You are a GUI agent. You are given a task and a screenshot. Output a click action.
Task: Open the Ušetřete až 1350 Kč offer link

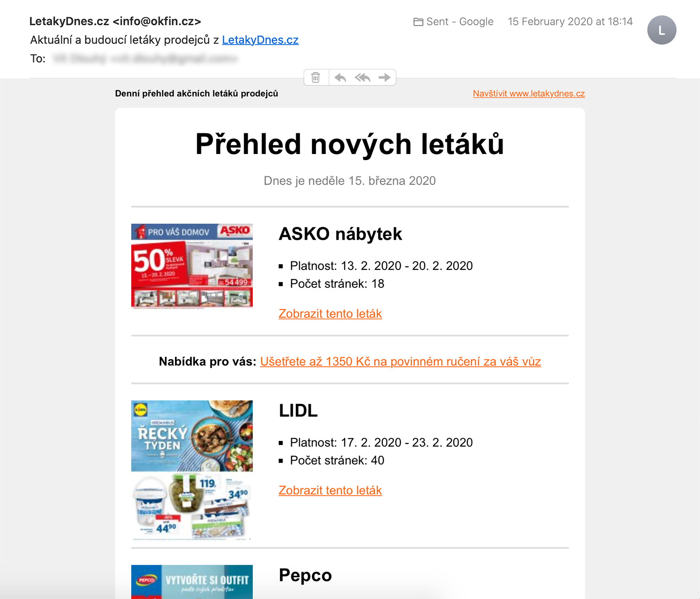(400, 361)
